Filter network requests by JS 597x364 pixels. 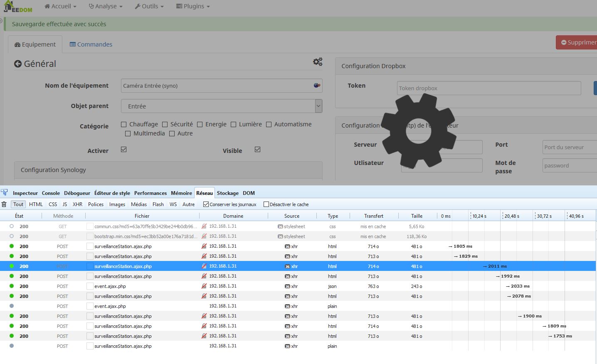pos(65,204)
